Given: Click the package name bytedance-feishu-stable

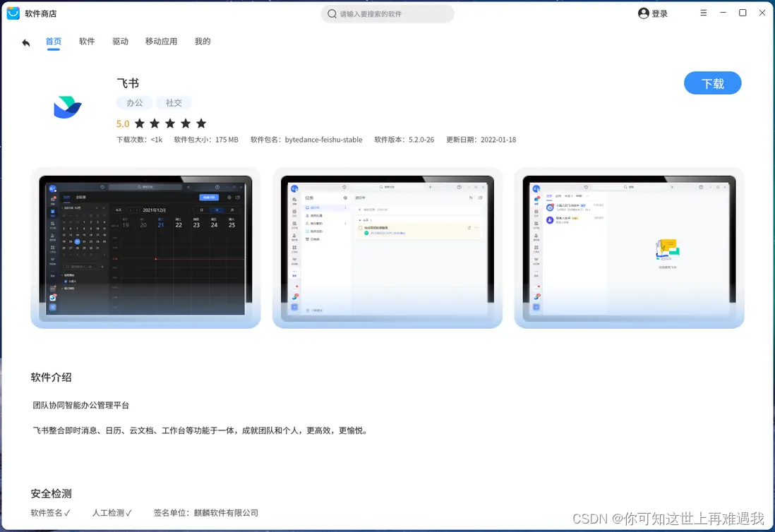Looking at the screenshot, I should coord(323,140).
